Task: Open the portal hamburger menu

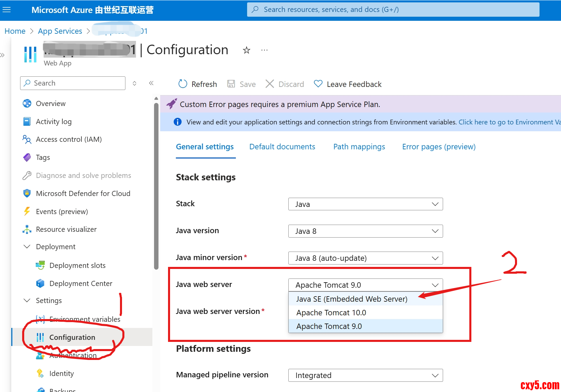Action: click(x=7, y=10)
